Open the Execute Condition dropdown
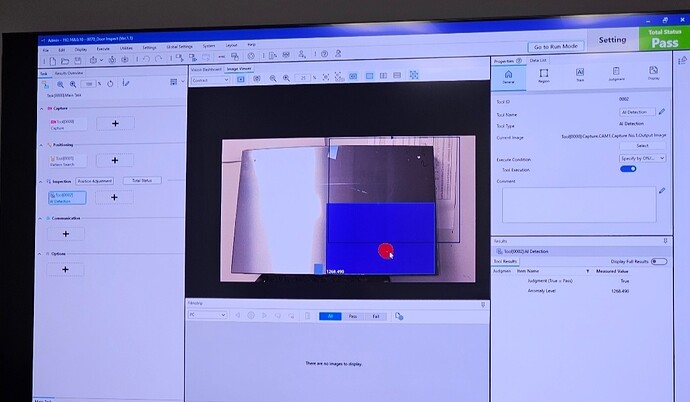This screenshot has width=690, height=402. pos(642,158)
